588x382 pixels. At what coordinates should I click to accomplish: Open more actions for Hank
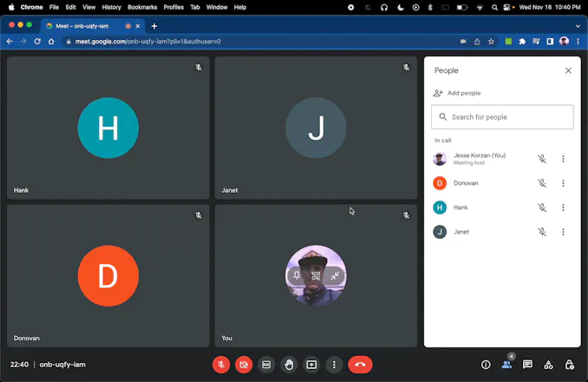(563, 207)
